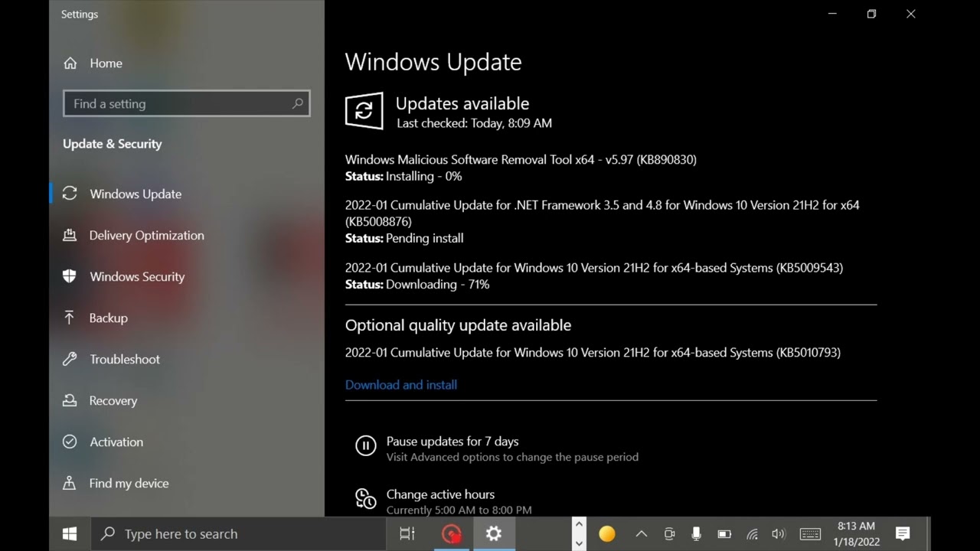This screenshot has height=551, width=980.
Task: Close the Settings window
Action: [911, 14]
